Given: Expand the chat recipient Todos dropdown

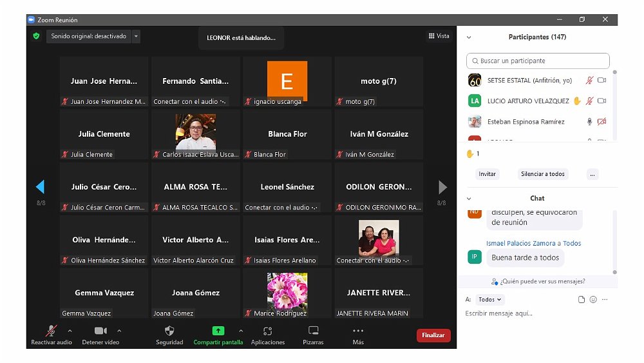Looking at the screenshot, I should point(491,300).
